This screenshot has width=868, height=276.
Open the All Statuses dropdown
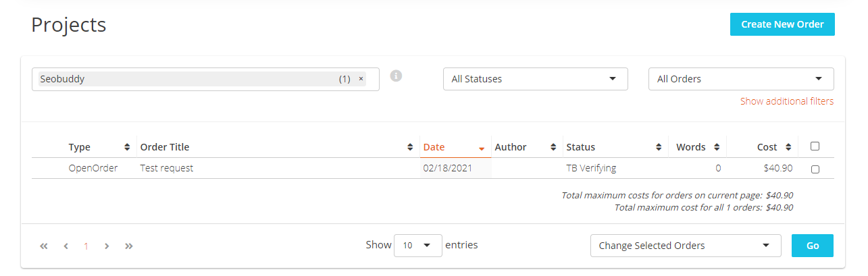click(x=536, y=79)
